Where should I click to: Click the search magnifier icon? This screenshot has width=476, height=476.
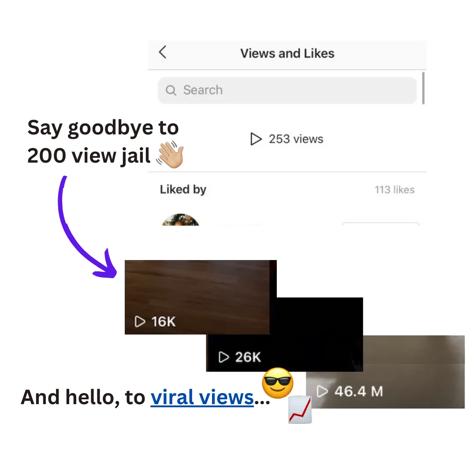tap(171, 90)
